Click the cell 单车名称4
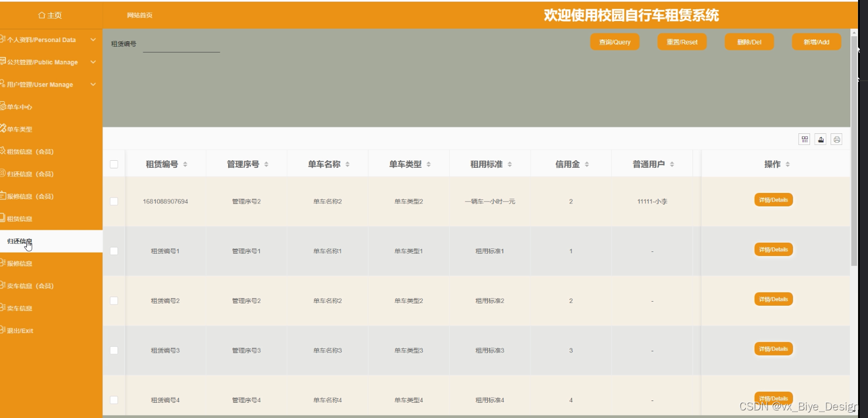The image size is (868, 418). (x=328, y=400)
